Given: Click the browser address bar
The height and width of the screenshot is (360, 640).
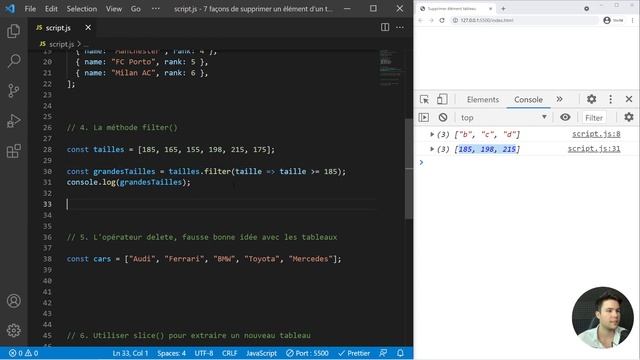Looking at the screenshot, I should [x=524, y=20].
